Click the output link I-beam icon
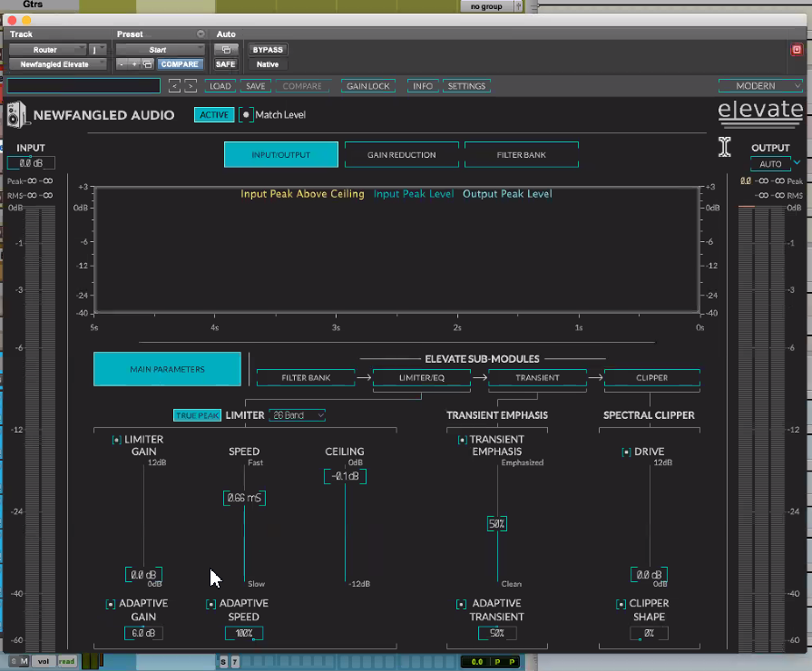This screenshot has height=671, width=812. pyautogui.click(x=725, y=147)
